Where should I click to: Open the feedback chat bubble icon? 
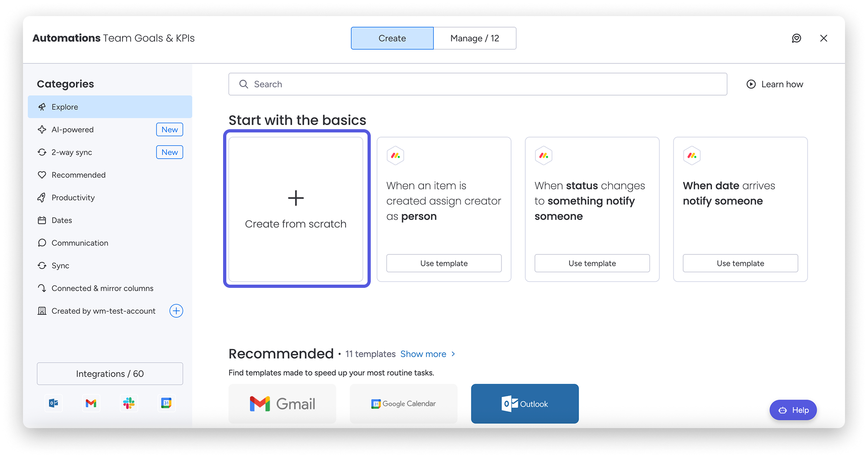(796, 38)
